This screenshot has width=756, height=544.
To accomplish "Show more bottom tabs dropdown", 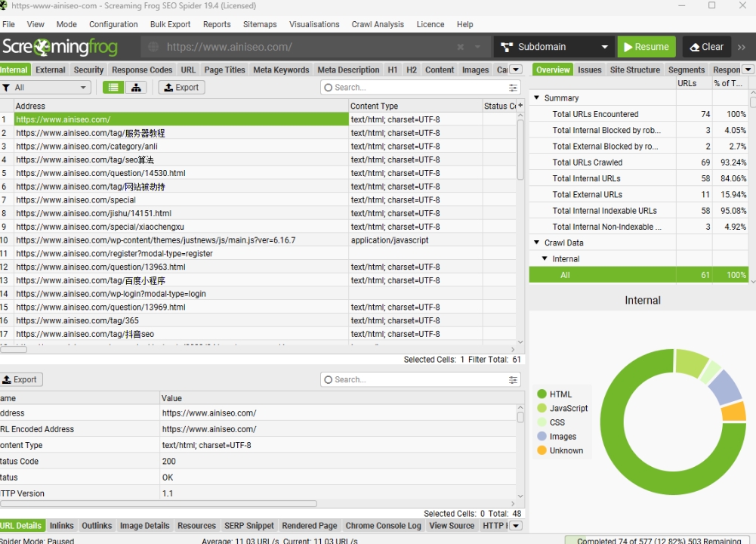I will pos(516,526).
